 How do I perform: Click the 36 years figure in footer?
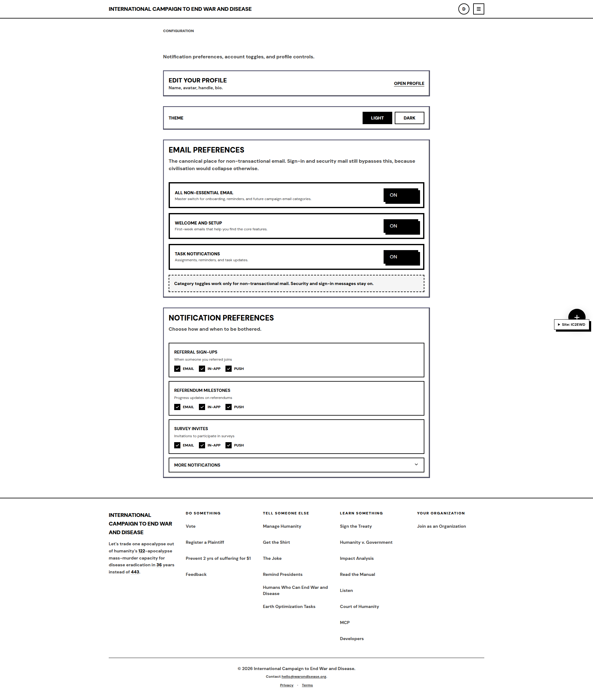(x=159, y=565)
